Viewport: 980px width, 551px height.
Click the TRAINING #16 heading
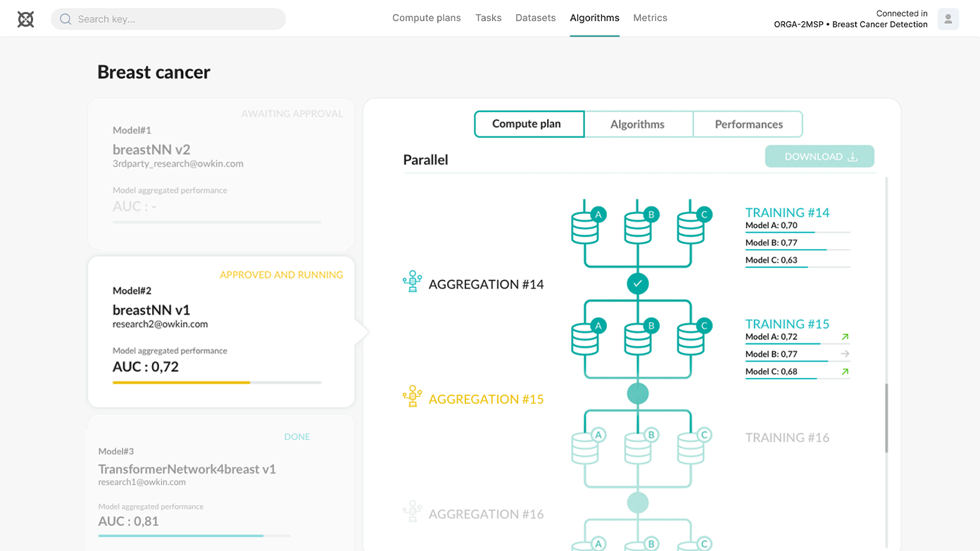(x=787, y=438)
